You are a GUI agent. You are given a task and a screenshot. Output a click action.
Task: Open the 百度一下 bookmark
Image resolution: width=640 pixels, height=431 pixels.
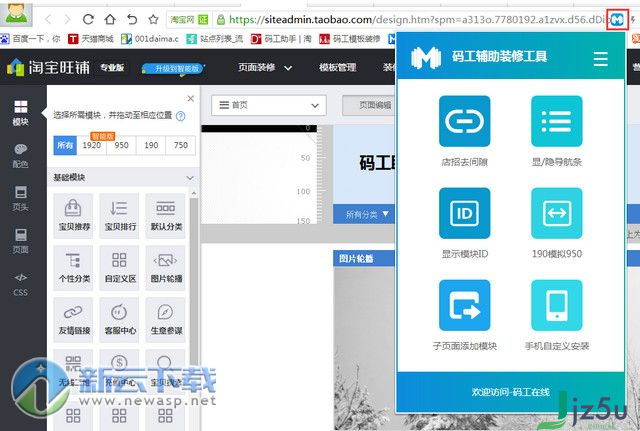pos(30,39)
